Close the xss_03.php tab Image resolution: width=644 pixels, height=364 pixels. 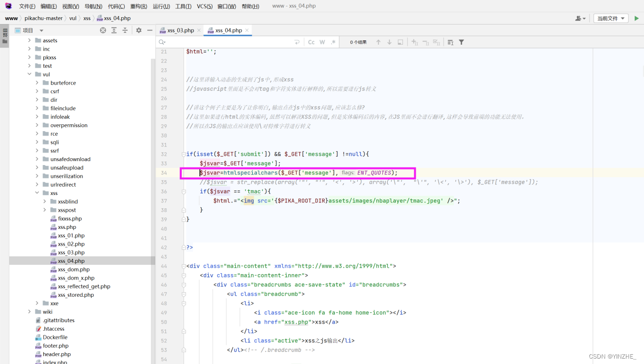(x=199, y=30)
